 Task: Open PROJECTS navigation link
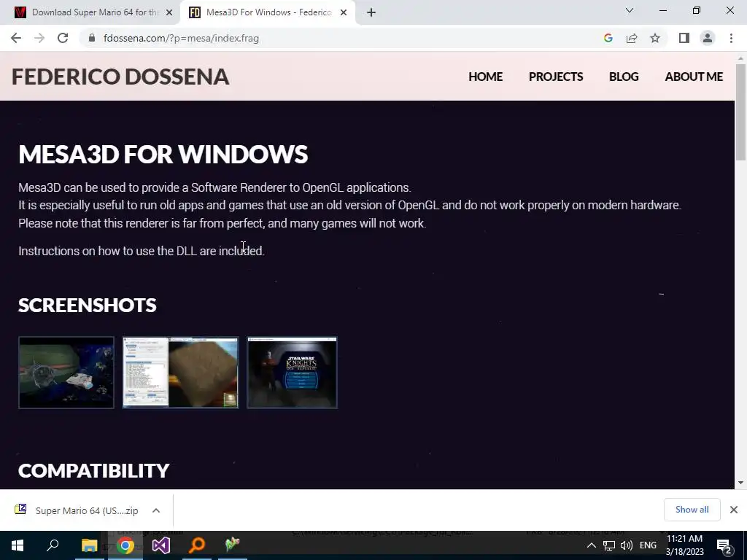[556, 77]
